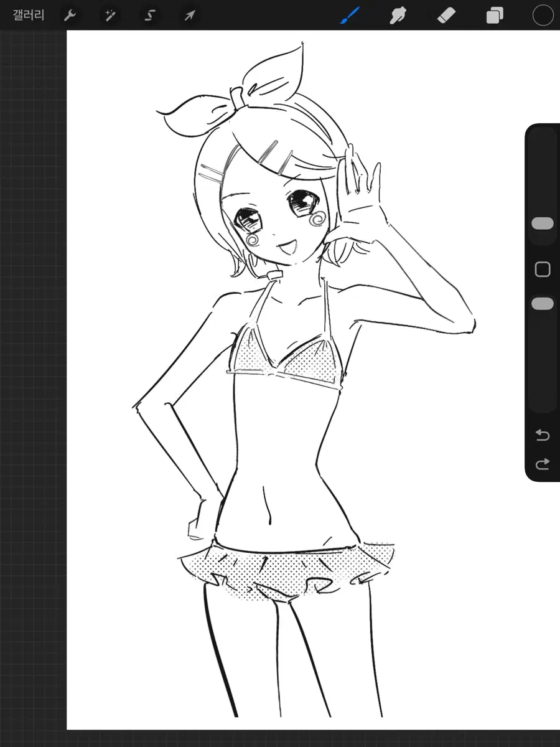Select the Brush tool

tap(350, 16)
